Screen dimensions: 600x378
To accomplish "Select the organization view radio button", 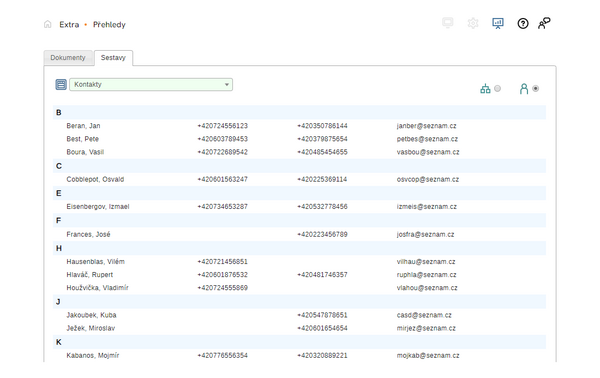I will (497, 88).
